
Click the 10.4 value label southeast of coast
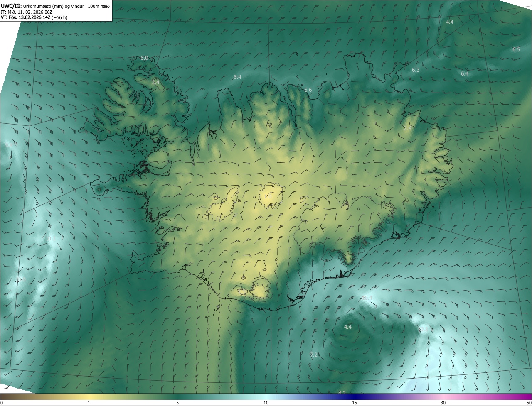click(x=367, y=298)
